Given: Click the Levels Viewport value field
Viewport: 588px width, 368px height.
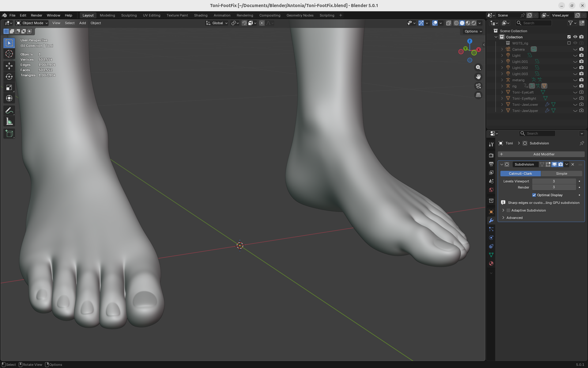Looking at the screenshot, I should point(554,181).
